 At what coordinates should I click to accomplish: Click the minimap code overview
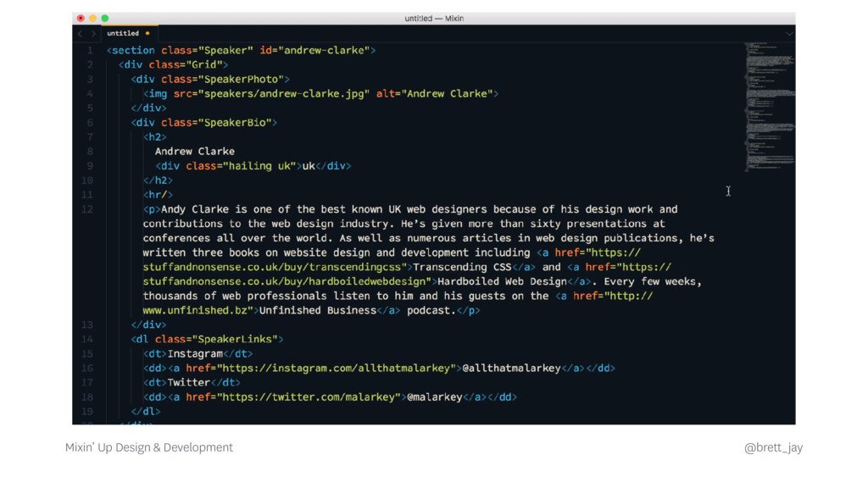coord(770,107)
